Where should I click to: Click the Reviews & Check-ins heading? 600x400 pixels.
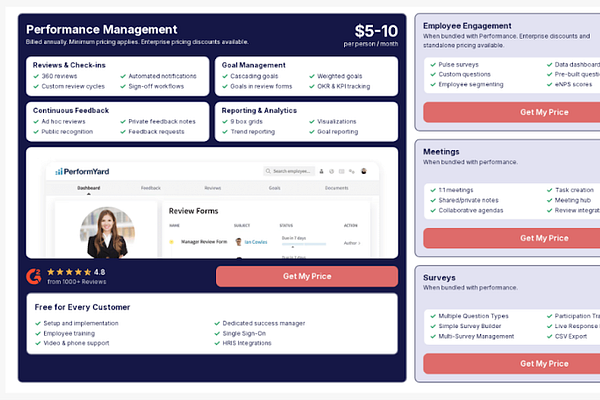pyautogui.click(x=69, y=65)
